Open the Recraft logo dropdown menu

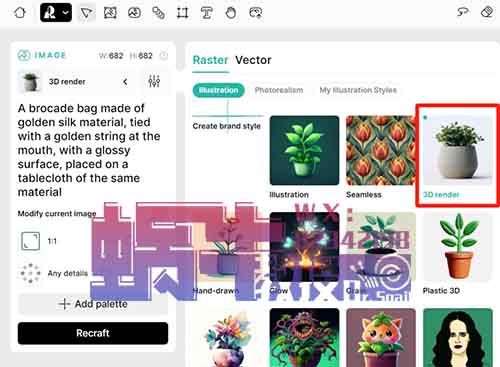pyautogui.click(x=56, y=13)
